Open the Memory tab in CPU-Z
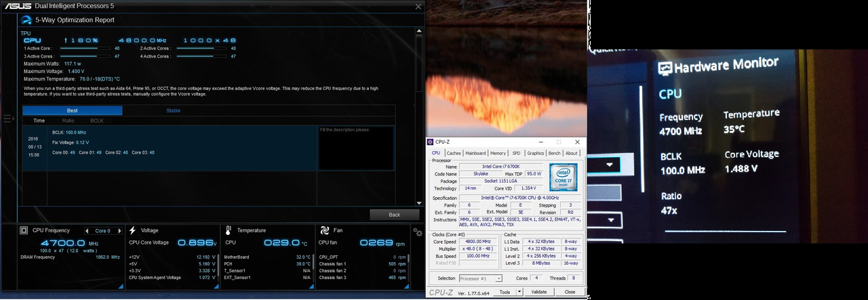 [498, 153]
